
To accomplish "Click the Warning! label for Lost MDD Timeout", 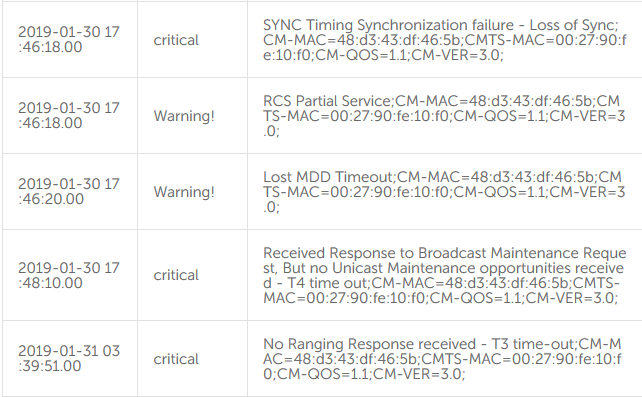I will tap(184, 192).
